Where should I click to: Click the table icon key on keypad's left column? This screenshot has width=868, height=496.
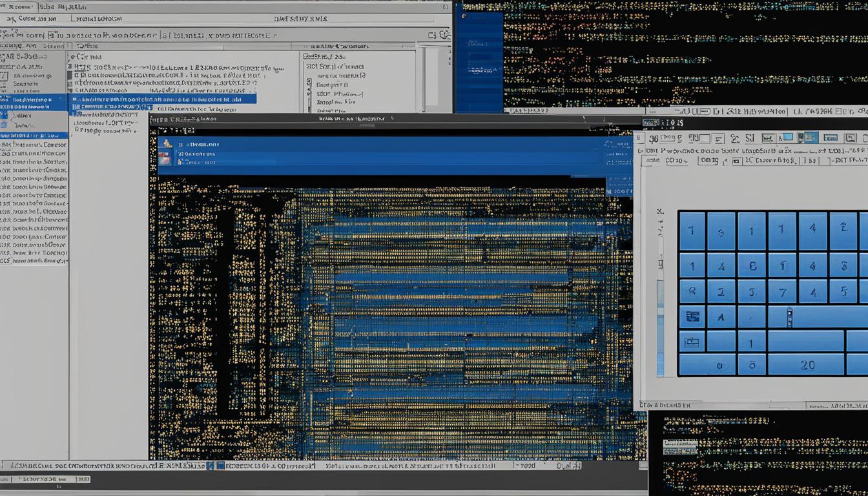click(x=692, y=316)
